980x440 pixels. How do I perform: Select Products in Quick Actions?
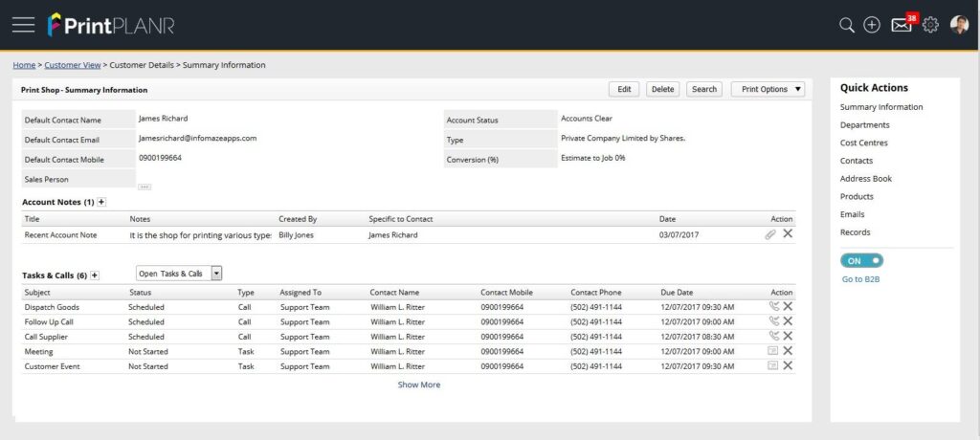(x=857, y=196)
